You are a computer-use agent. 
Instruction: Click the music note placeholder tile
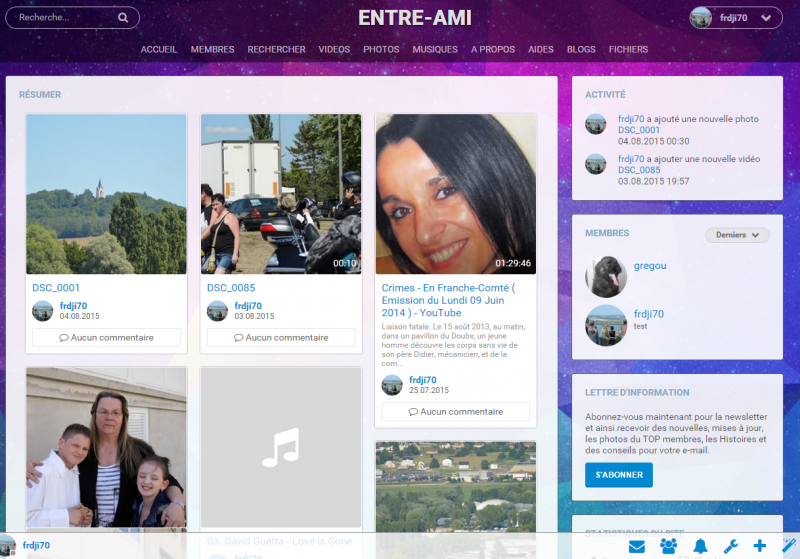click(281, 447)
